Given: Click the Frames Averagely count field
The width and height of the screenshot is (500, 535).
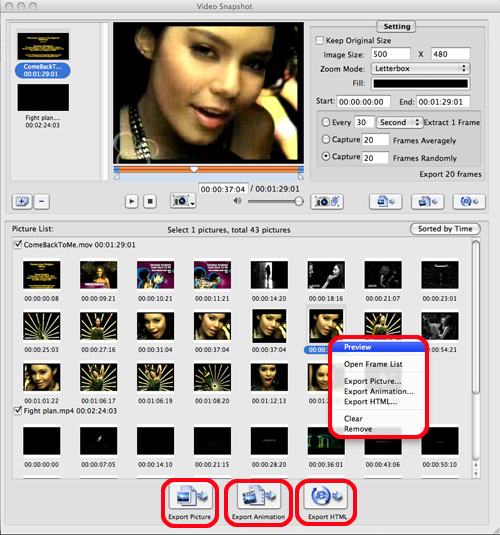Looking at the screenshot, I should tap(375, 140).
